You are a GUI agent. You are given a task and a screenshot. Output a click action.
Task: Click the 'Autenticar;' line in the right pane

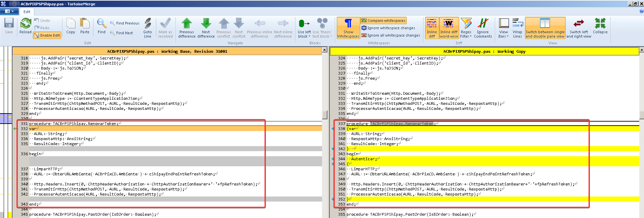click(x=492, y=159)
